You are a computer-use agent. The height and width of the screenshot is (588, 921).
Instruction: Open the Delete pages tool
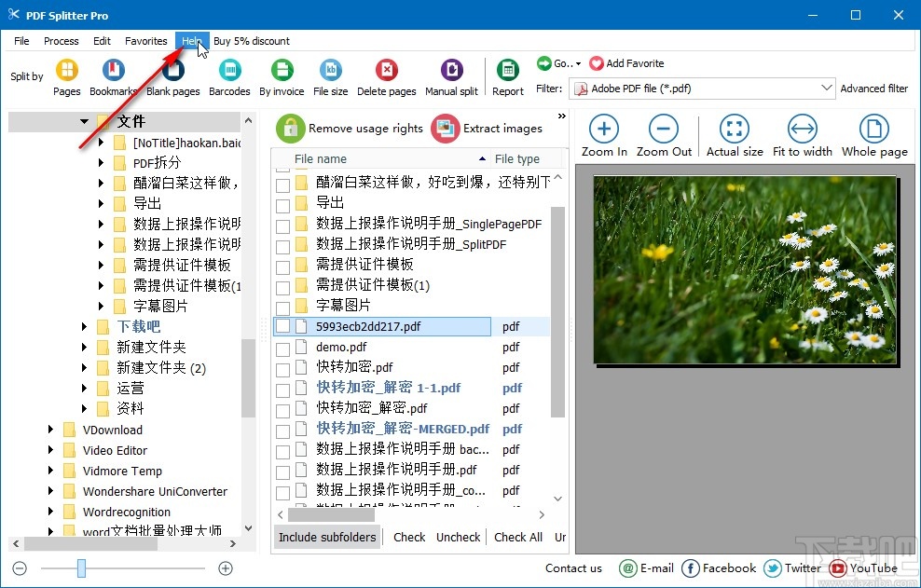pos(387,71)
